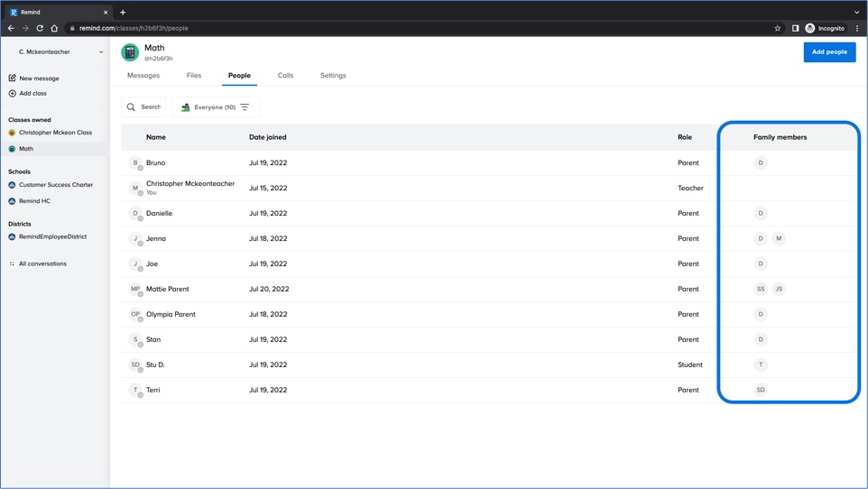Click the bookmark star icon in address bar
The image size is (868, 489).
click(x=777, y=28)
